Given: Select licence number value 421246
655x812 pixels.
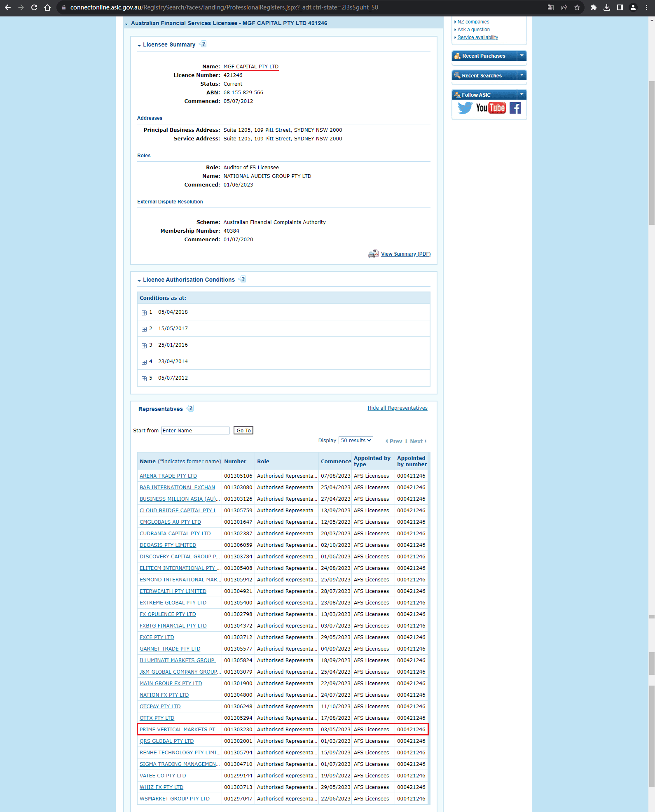Looking at the screenshot, I should (233, 75).
